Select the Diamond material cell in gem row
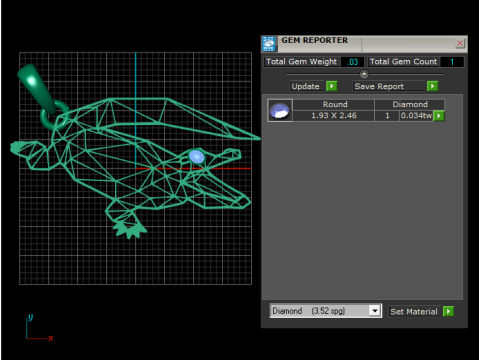Image resolution: width=480 pixels, height=360 pixels. 410,104
